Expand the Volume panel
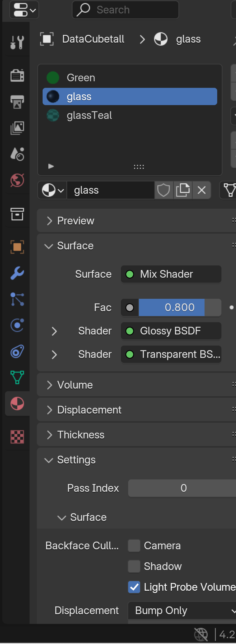Viewport: 236px width, 644px height. coord(75,385)
